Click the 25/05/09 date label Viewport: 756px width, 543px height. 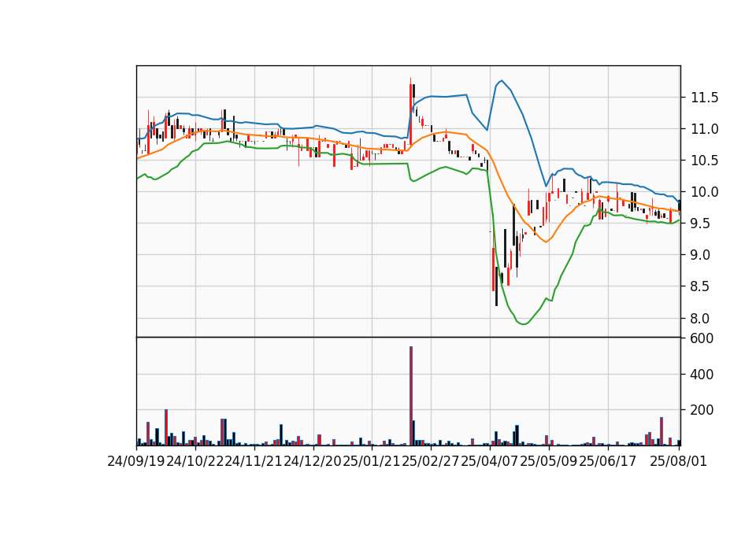(x=549, y=462)
